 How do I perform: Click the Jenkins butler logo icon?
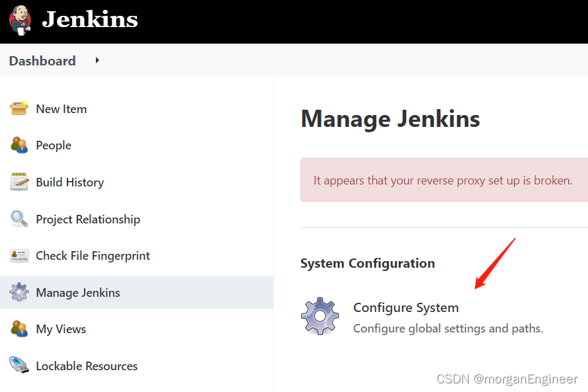20,20
